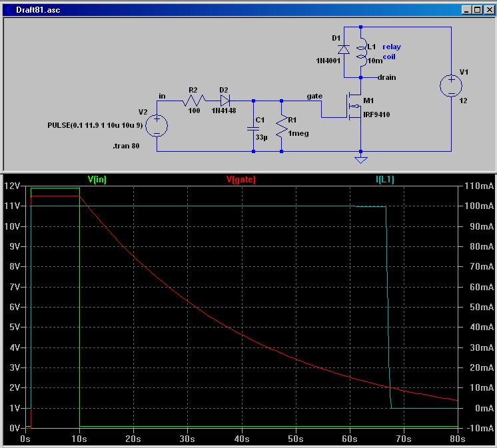The height and width of the screenshot is (448, 497).
Task: Click the 12V label on the left axis
Action: pos(13,186)
